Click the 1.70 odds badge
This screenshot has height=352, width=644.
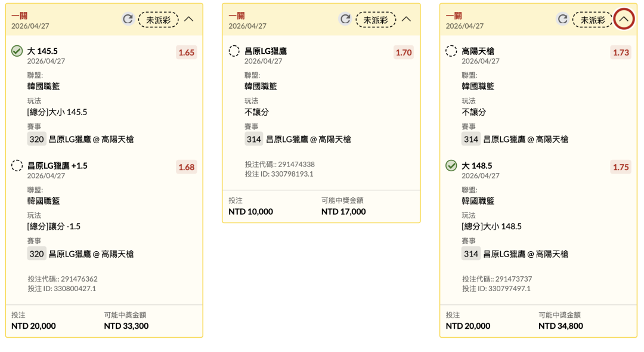tap(404, 53)
